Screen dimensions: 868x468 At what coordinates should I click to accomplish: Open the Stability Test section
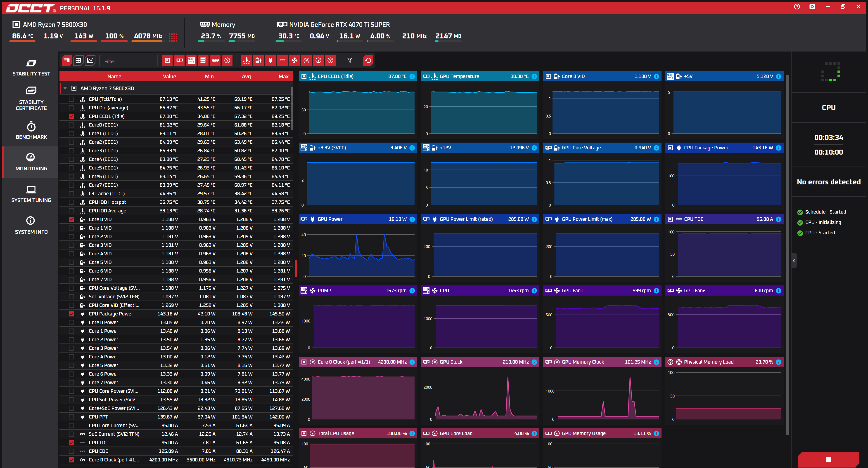(x=31, y=68)
